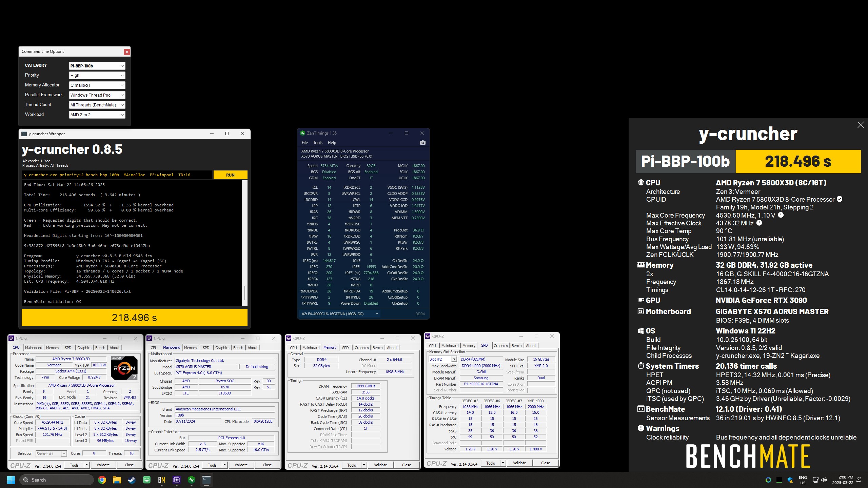Viewport: 868px width, 488px height.
Task: Click the verified shield icon next to CPUID
Action: click(840, 199)
